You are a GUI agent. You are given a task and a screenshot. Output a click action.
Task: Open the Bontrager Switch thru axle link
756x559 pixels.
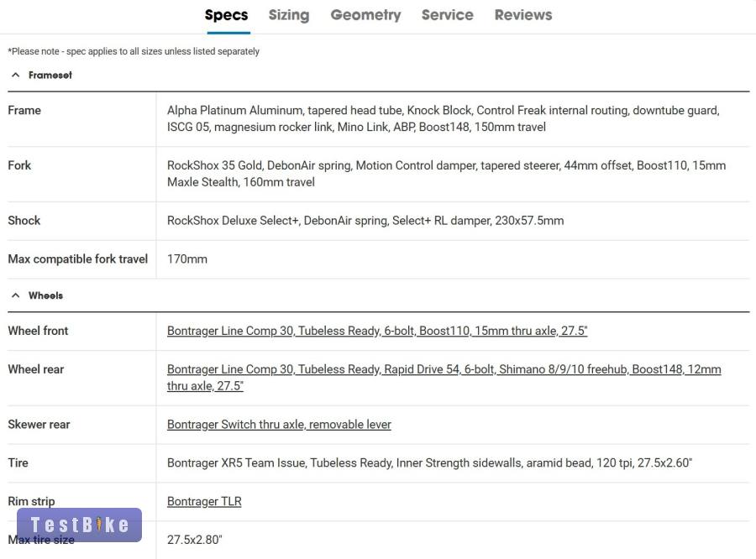(279, 425)
